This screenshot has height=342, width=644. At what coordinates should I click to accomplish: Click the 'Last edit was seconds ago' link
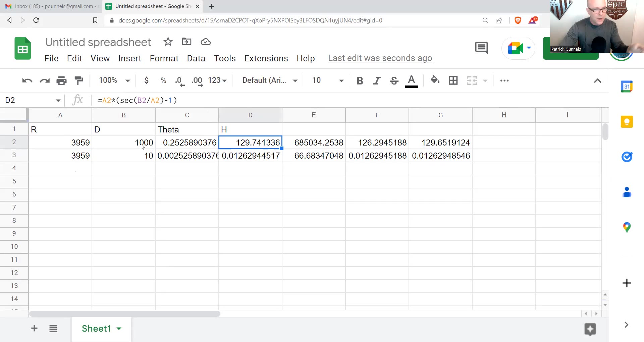[x=380, y=58]
